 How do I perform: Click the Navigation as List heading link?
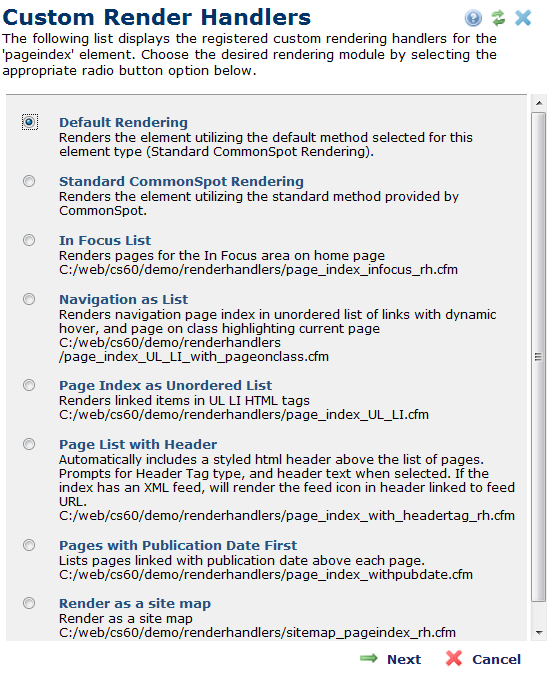(123, 299)
